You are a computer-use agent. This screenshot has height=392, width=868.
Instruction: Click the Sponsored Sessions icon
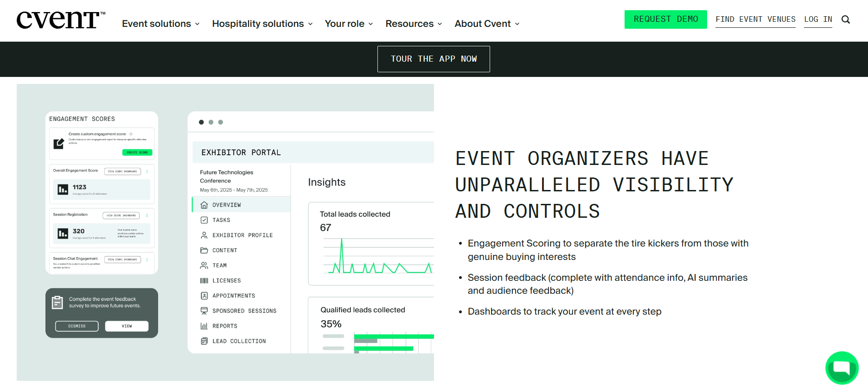[x=204, y=311]
